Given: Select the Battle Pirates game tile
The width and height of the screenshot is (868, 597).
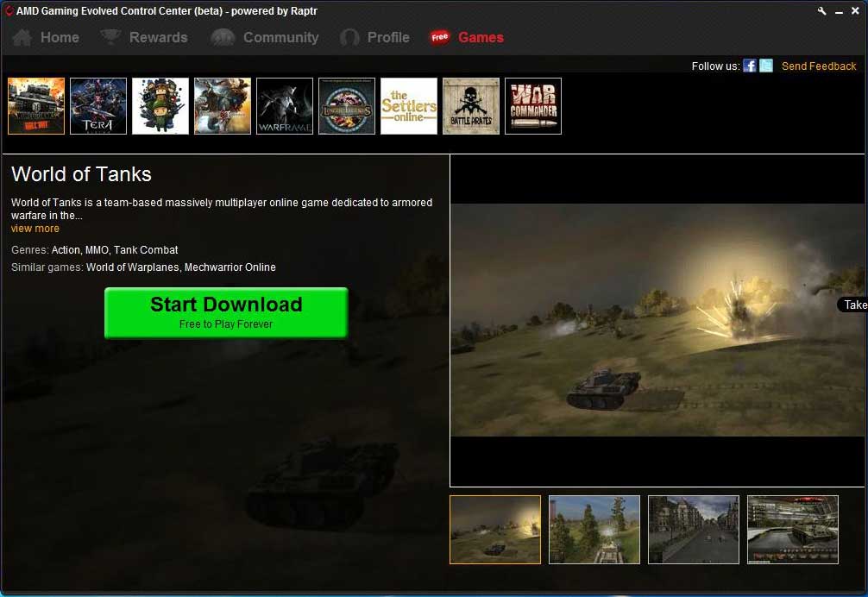Looking at the screenshot, I should coord(471,105).
